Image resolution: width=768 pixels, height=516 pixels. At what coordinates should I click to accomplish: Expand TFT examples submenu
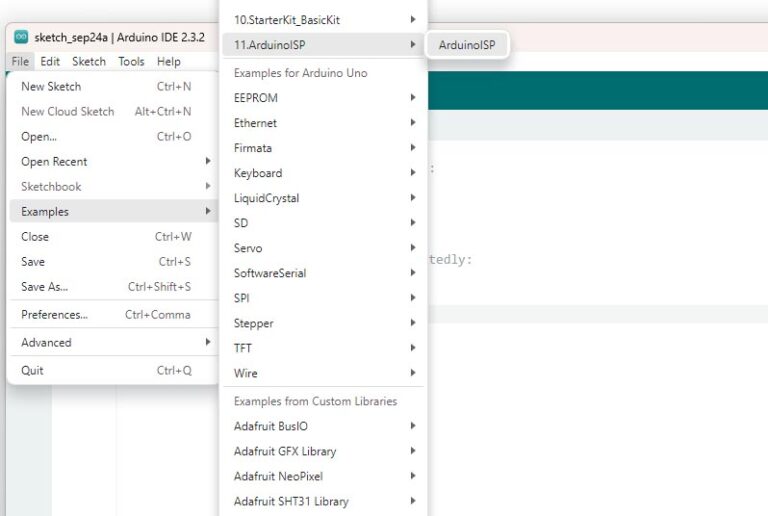(x=323, y=348)
